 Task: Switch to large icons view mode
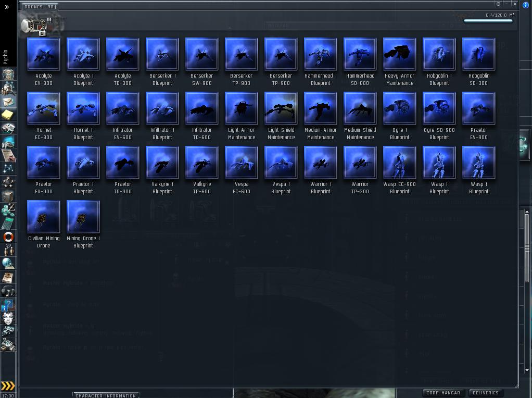(x=49, y=20)
